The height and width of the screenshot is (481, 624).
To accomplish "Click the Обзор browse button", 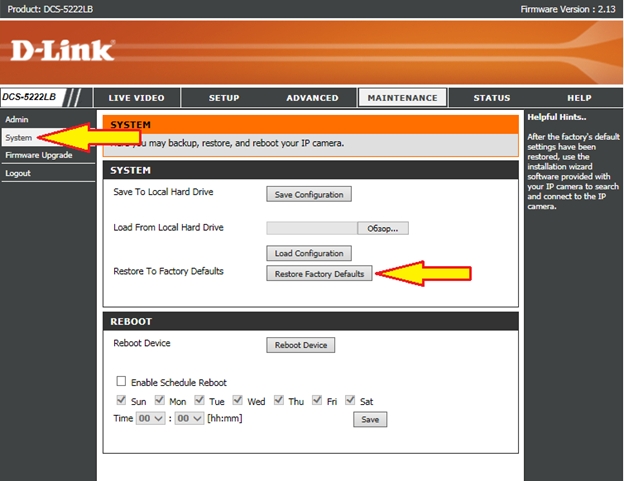I will [x=383, y=228].
